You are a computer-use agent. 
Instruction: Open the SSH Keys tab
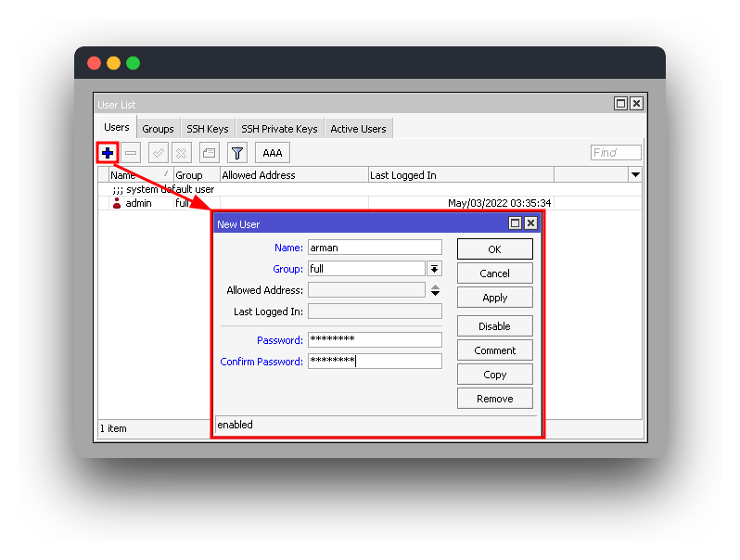207,129
